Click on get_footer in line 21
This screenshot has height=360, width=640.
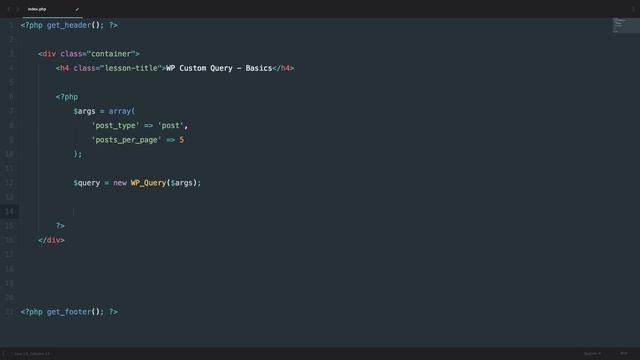click(69, 312)
